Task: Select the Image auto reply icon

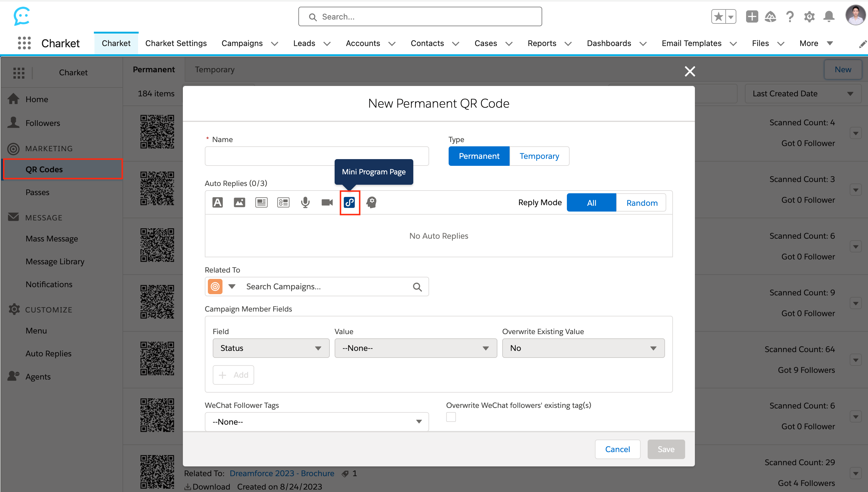Action: tap(240, 202)
